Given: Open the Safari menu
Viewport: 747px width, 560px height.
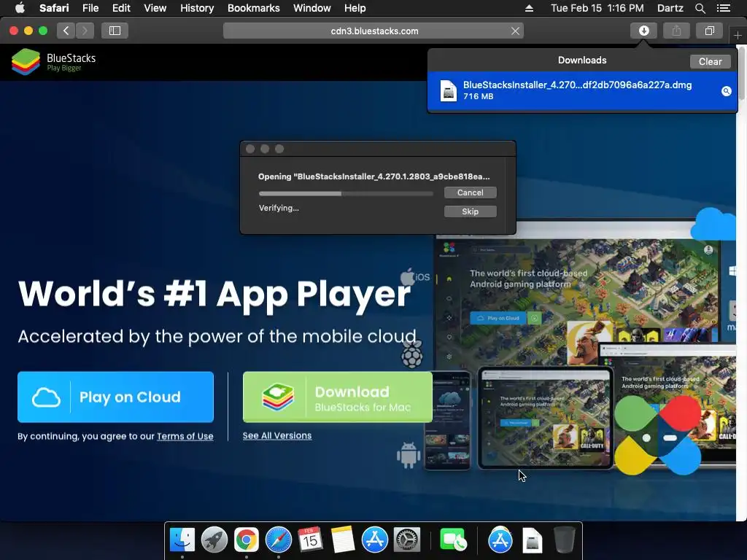Looking at the screenshot, I should (x=54, y=8).
